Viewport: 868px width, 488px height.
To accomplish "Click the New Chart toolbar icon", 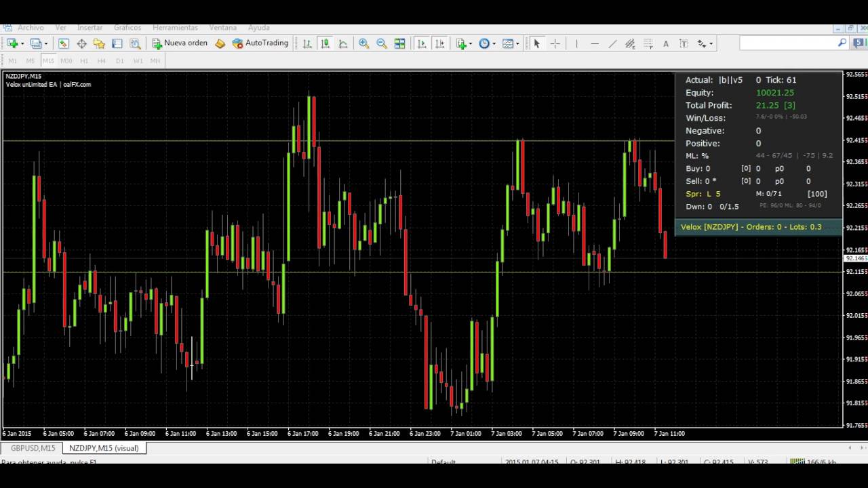I will (12, 43).
